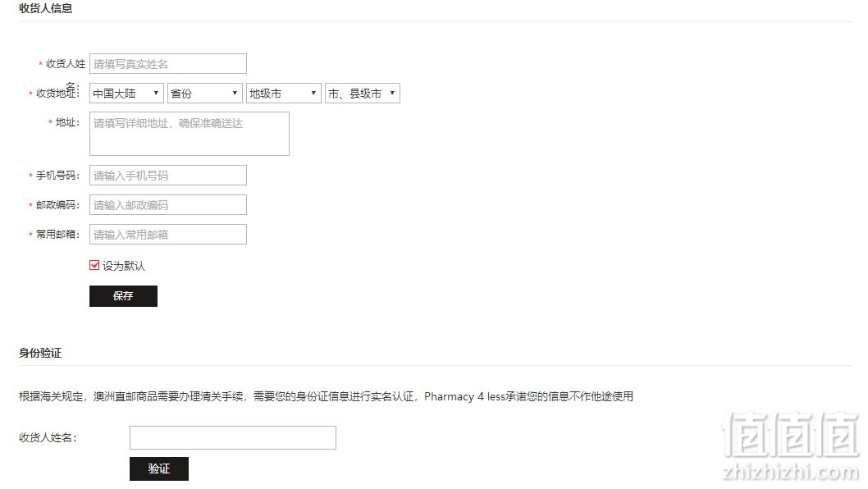
Task: Click the 常用邮箱 email field
Action: click(x=167, y=235)
